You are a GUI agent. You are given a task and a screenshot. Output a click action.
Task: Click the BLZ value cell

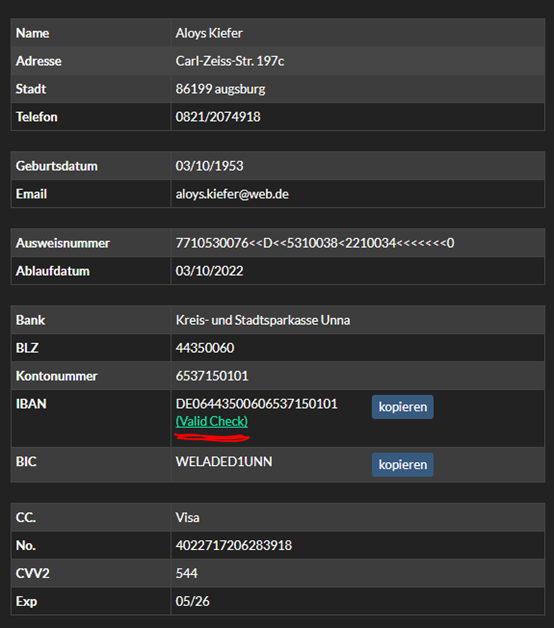pyautogui.click(x=358, y=348)
